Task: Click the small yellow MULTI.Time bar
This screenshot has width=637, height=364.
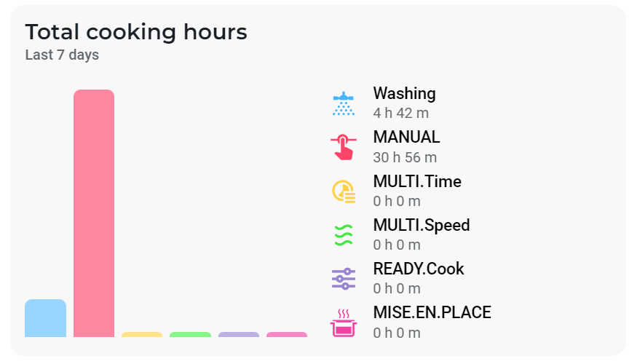Action: pyautogui.click(x=142, y=335)
